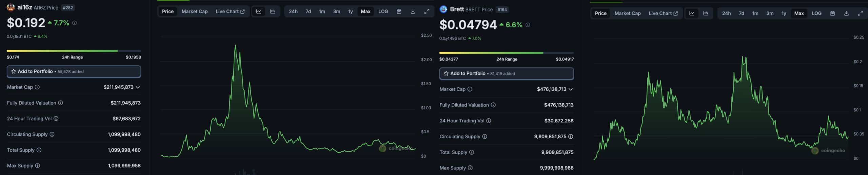Viewport: 868px width, 175px height.
Task: Select 1m range on ai16z chart
Action: tap(322, 12)
